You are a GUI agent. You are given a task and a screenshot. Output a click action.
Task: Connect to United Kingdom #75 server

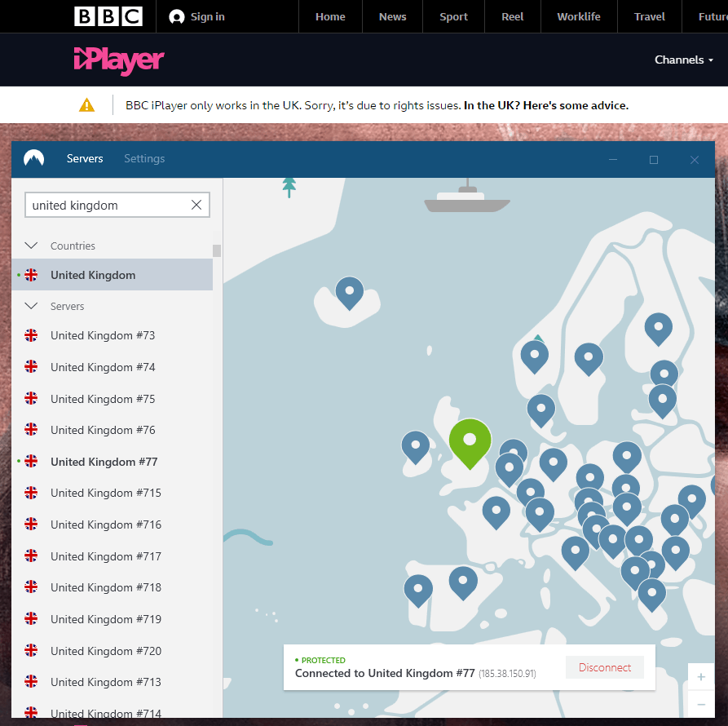(x=113, y=399)
